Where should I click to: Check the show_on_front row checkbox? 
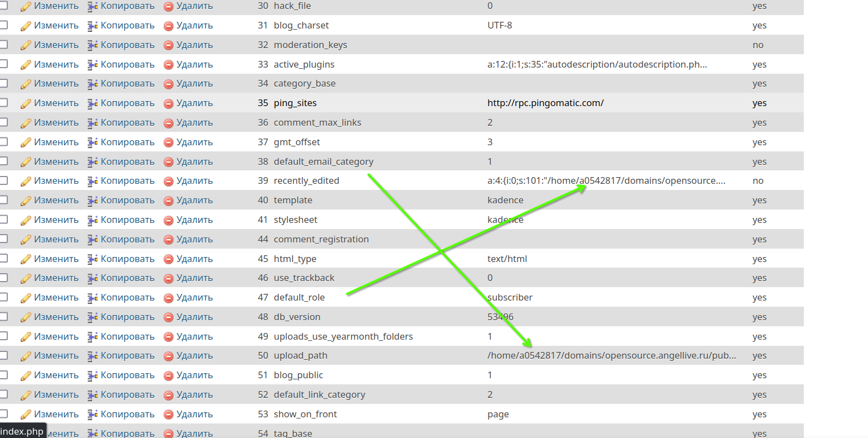[3, 413]
